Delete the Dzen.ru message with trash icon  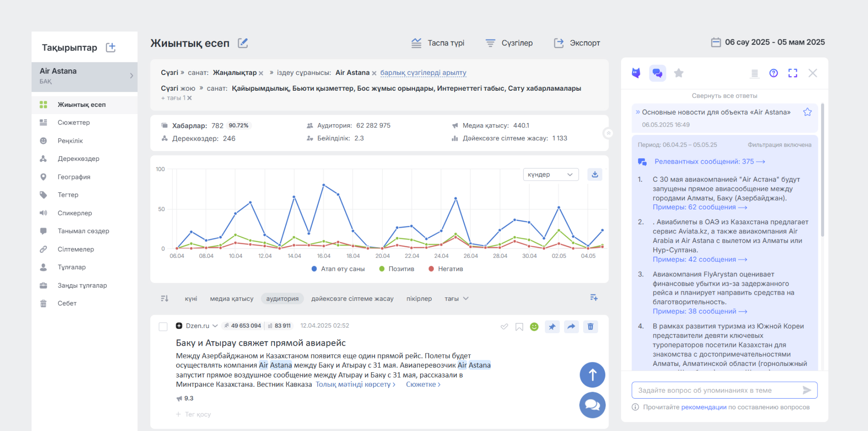click(x=591, y=327)
